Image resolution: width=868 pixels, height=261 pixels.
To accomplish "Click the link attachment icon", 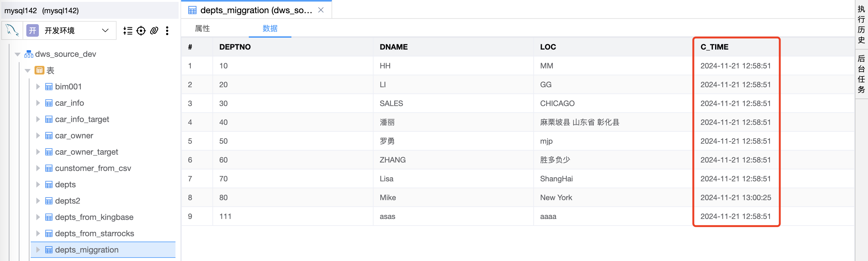I will click(x=154, y=31).
